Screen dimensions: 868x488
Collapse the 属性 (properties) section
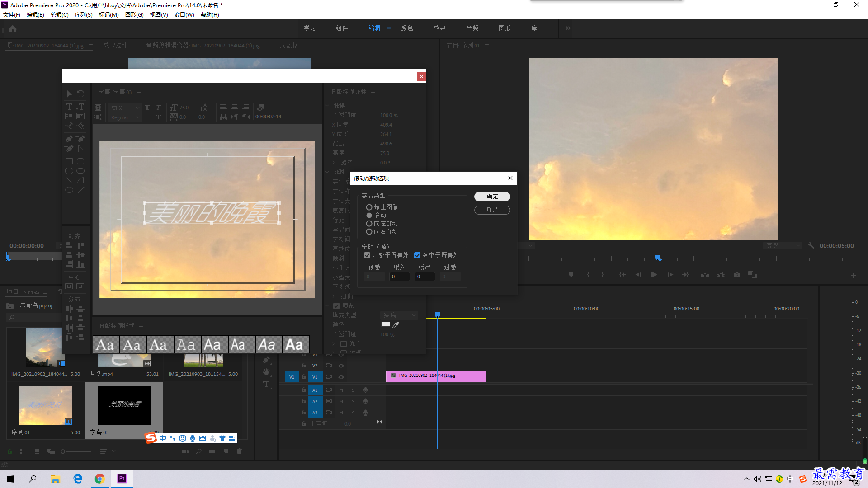pos(328,172)
